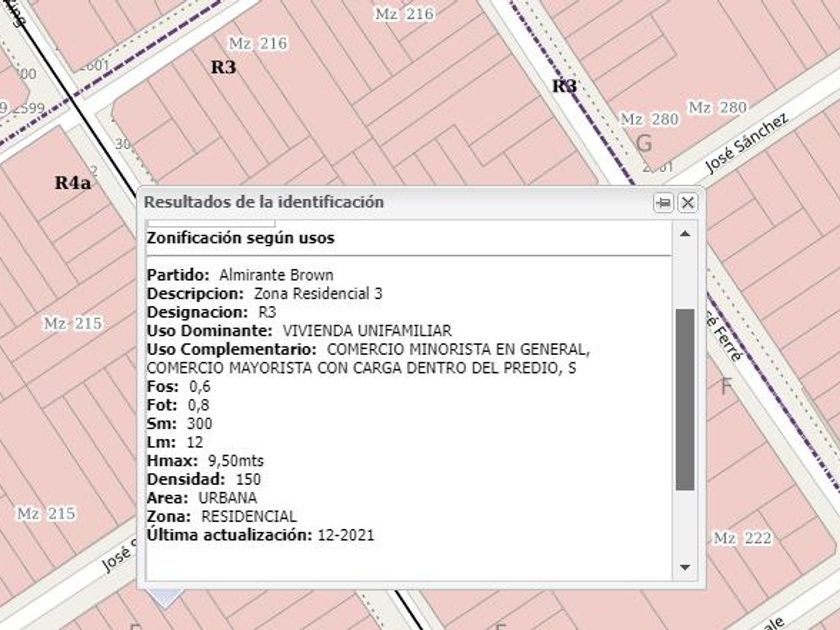Click the block letter G on map

click(644, 144)
